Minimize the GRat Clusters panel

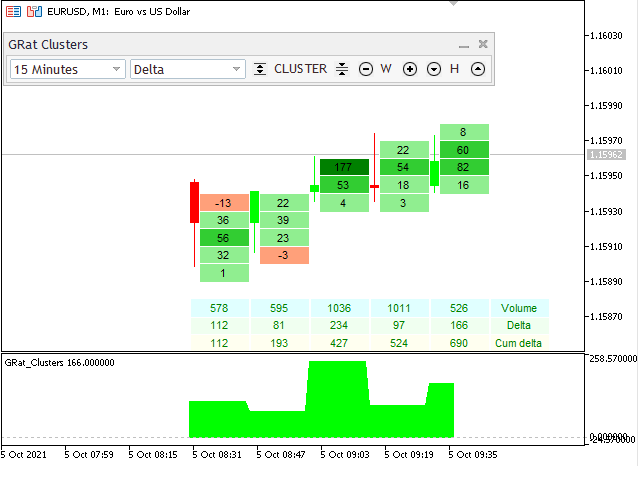coord(464,45)
